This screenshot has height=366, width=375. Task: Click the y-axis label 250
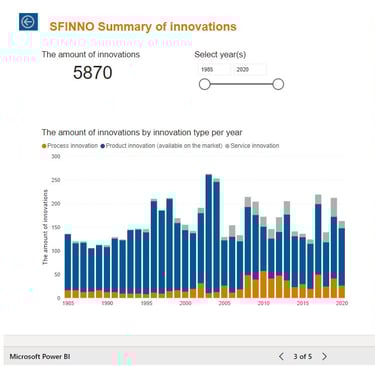coord(56,180)
